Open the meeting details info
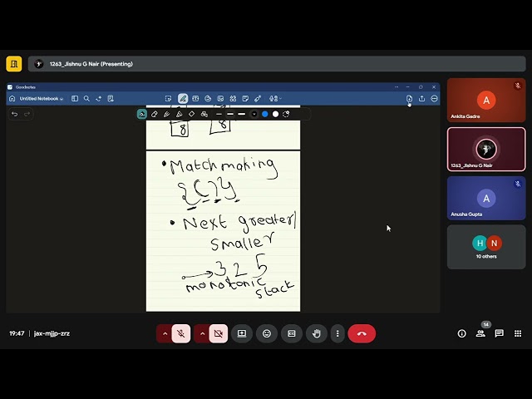Image resolution: width=532 pixels, height=399 pixels. (462, 333)
